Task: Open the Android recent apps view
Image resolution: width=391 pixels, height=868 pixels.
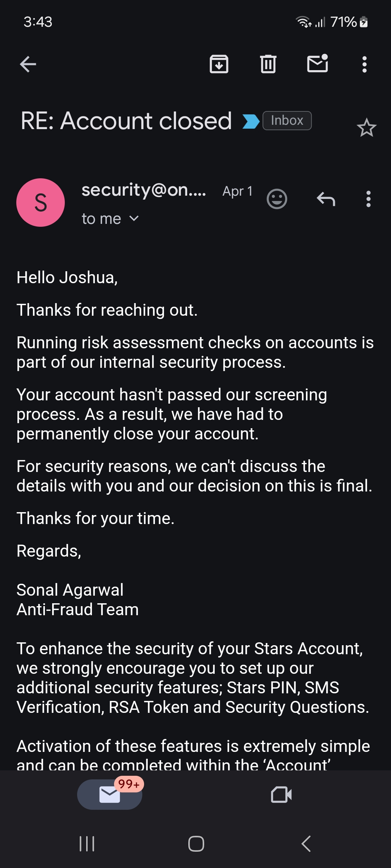Action: 87,844
